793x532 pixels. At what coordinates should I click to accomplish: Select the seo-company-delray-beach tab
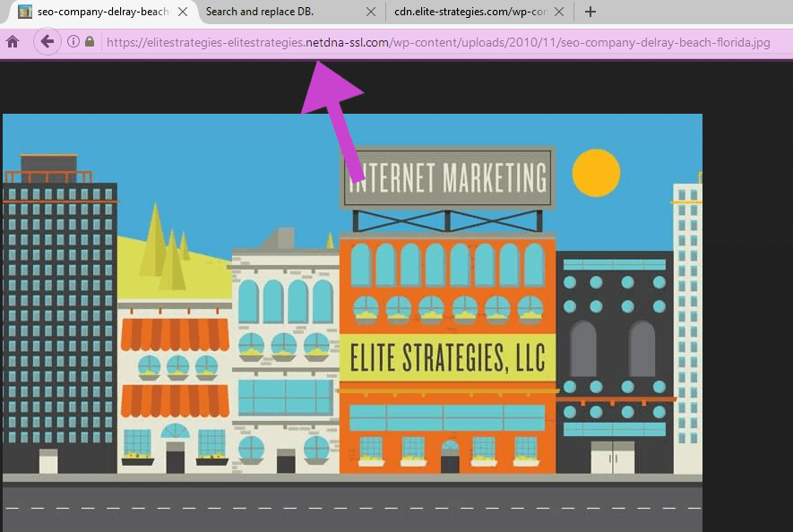(103, 12)
